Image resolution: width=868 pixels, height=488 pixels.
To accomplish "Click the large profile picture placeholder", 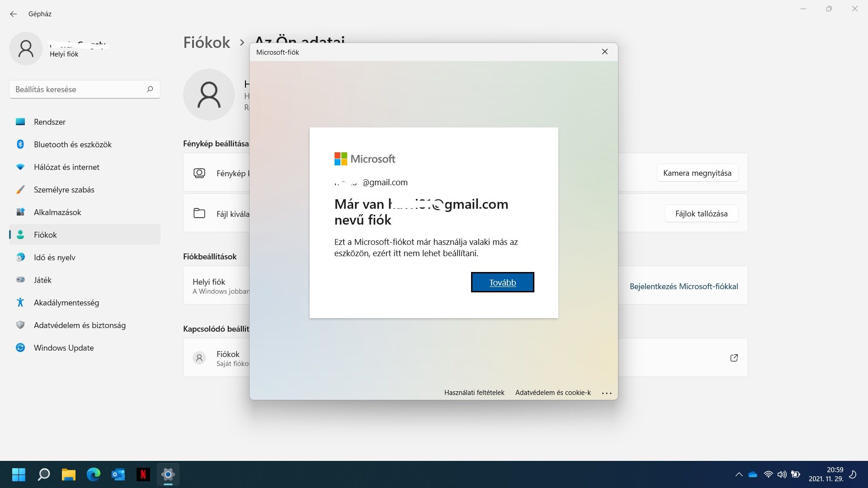I will point(209,94).
